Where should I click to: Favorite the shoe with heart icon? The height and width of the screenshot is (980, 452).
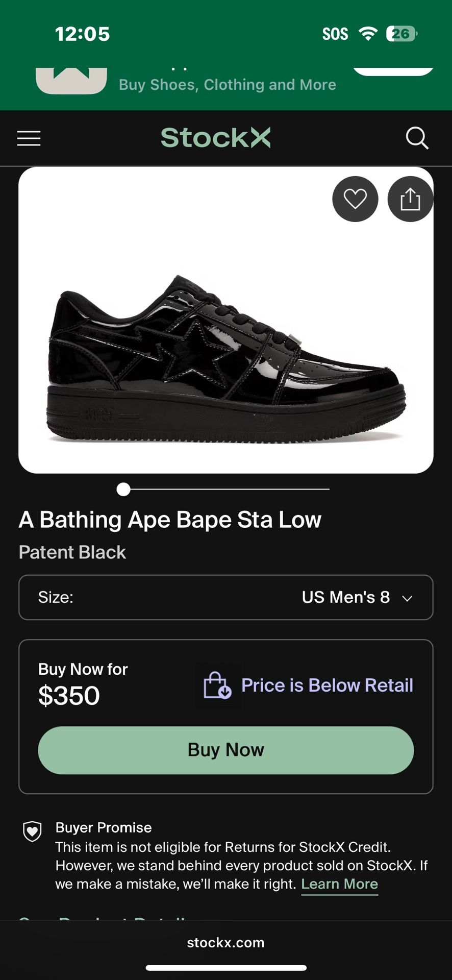point(355,199)
